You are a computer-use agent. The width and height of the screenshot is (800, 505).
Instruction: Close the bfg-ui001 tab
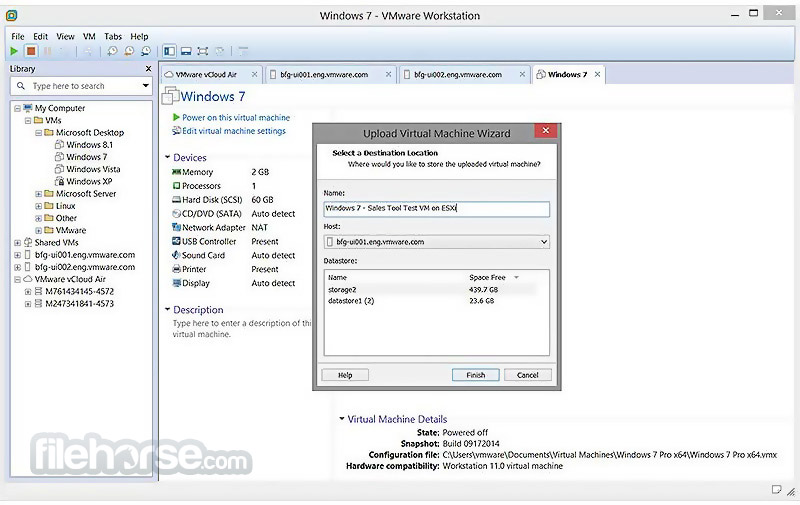click(388, 74)
